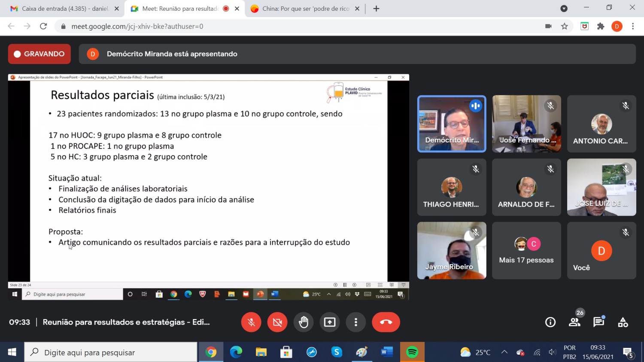Open the meeting details info icon

[x=550, y=322]
